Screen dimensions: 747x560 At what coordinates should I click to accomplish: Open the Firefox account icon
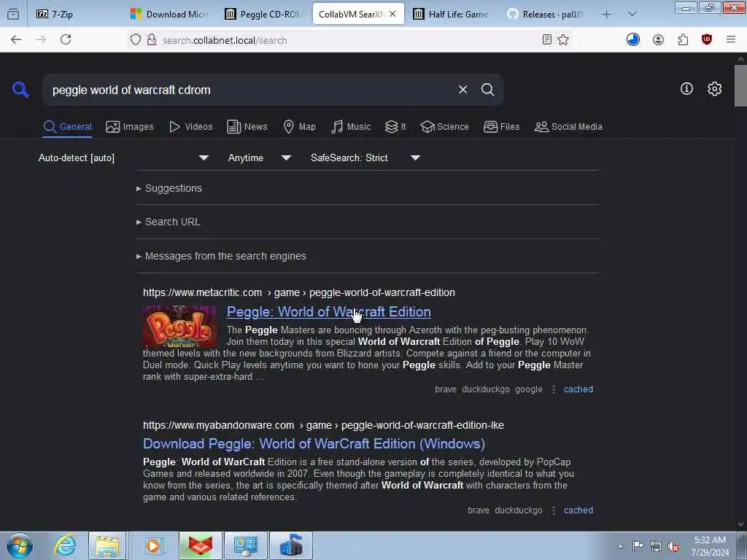tap(658, 40)
